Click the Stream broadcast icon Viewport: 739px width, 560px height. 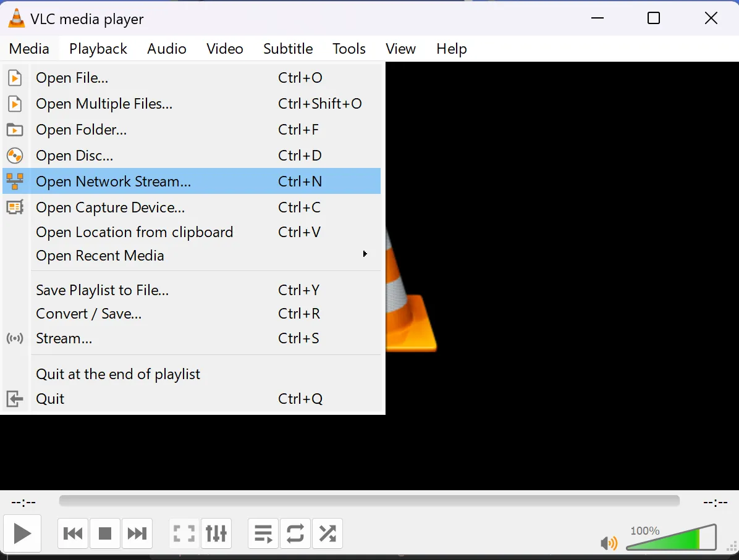tap(15, 338)
